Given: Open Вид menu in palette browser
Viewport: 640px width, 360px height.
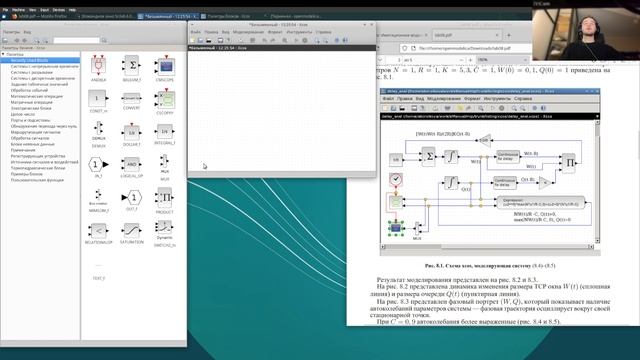Looking at the screenshot, I should (27, 32).
